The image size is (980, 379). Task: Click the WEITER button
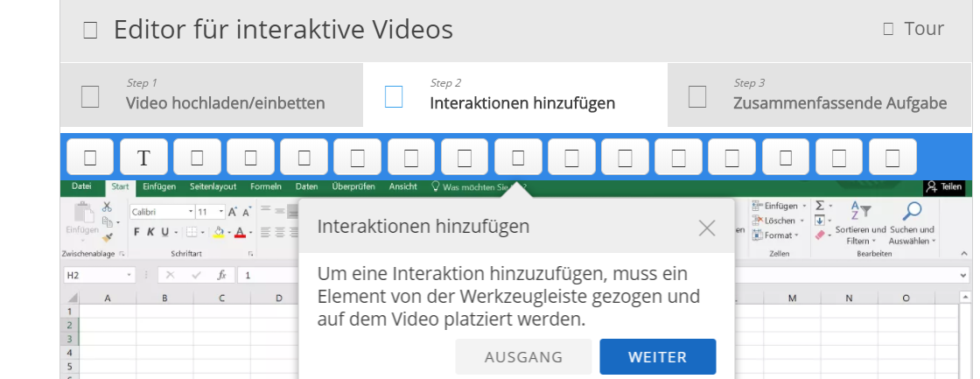point(657,357)
